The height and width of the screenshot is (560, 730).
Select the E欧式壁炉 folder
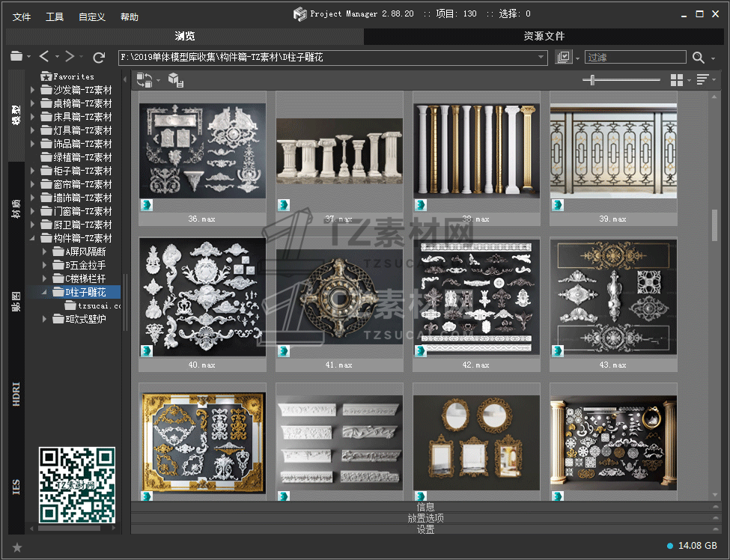point(85,319)
